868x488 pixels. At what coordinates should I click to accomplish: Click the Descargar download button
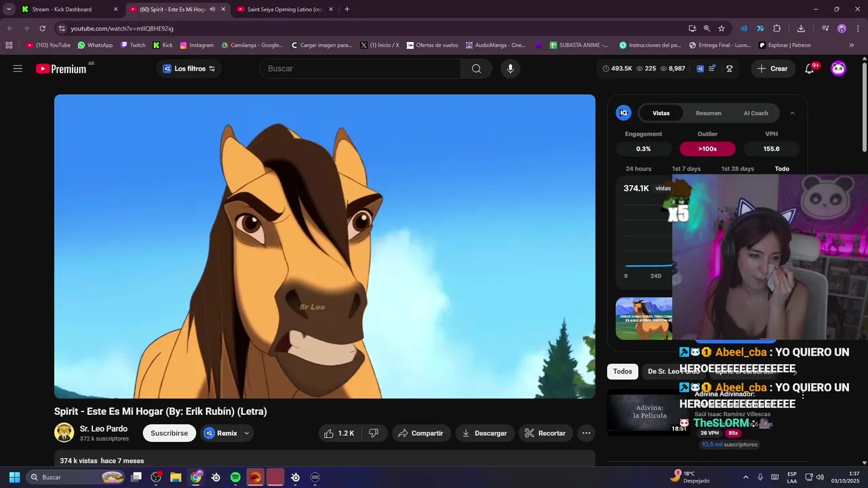click(485, 433)
